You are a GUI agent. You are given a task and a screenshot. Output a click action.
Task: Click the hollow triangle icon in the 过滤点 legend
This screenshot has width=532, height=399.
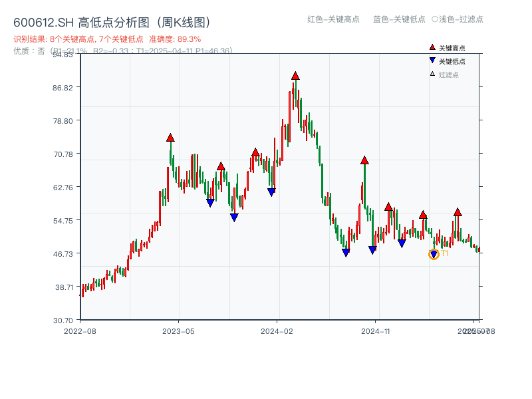tap(432, 74)
